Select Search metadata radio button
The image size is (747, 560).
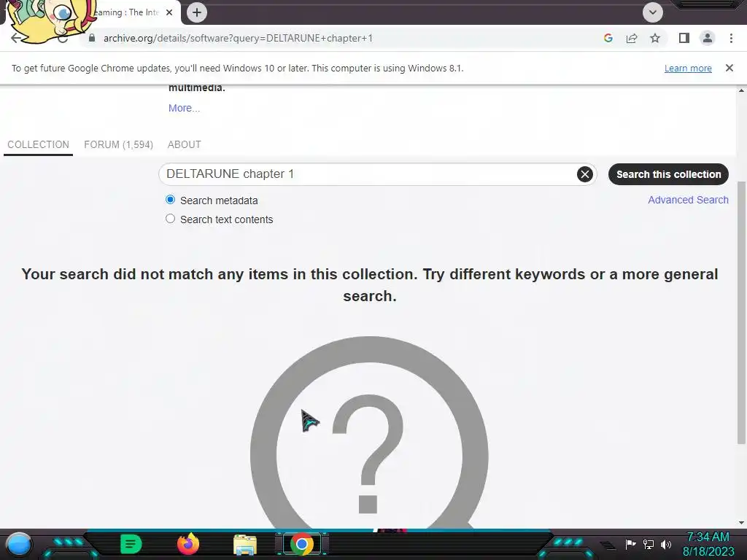tap(170, 200)
